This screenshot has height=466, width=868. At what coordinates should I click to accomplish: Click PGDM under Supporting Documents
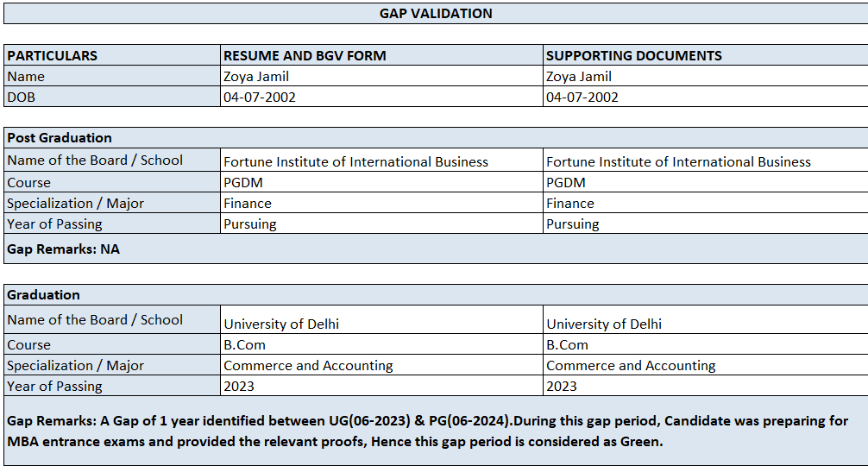click(705, 182)
